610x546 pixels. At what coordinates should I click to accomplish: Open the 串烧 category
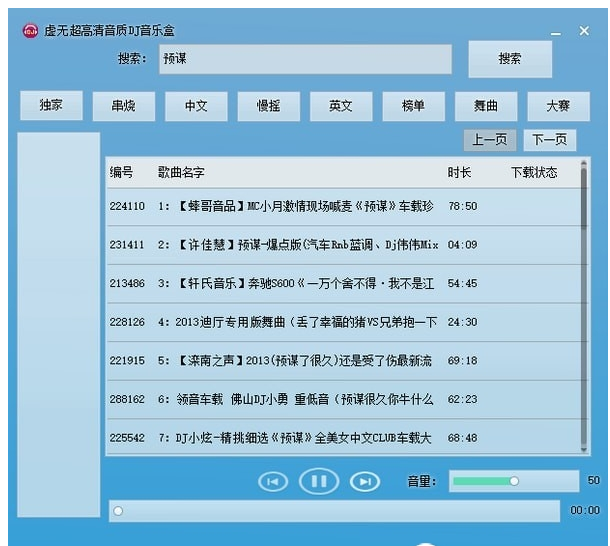(x=124, y=106)
